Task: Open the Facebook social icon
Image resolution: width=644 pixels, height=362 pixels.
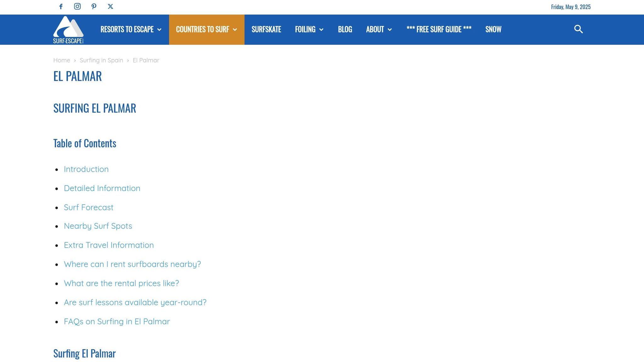Action: pos(61,7)
